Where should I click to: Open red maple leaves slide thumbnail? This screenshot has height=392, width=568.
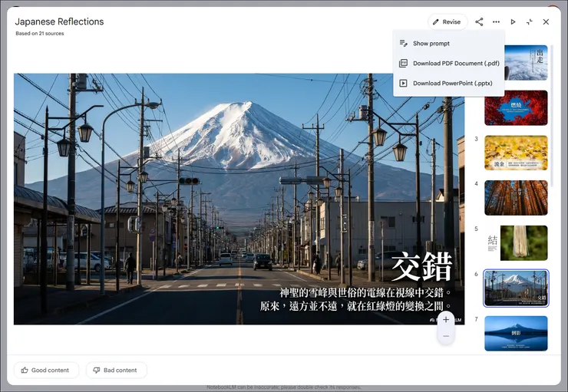click(516, 108)
